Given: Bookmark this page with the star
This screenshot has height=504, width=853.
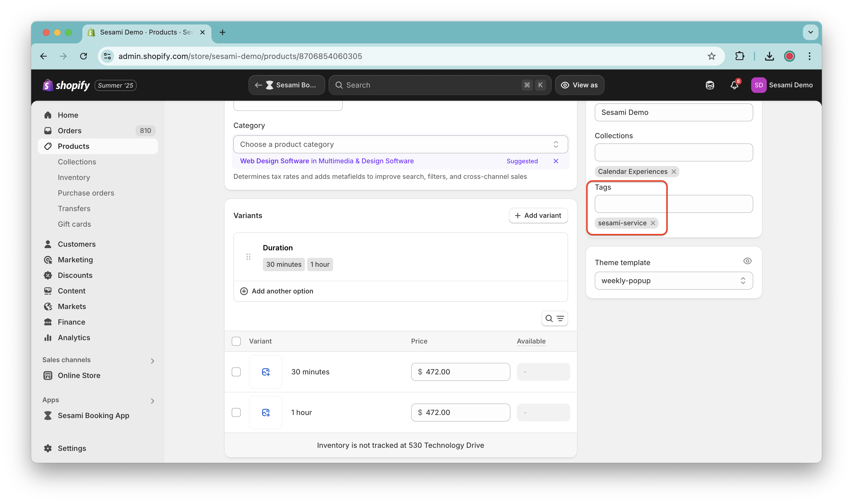Looking at the screenshot, I should pyautogui.click(x=711, y=56).
